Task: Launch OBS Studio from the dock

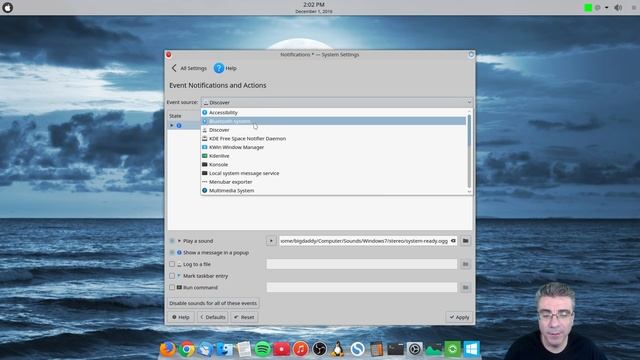Action: tap(320, 349)
